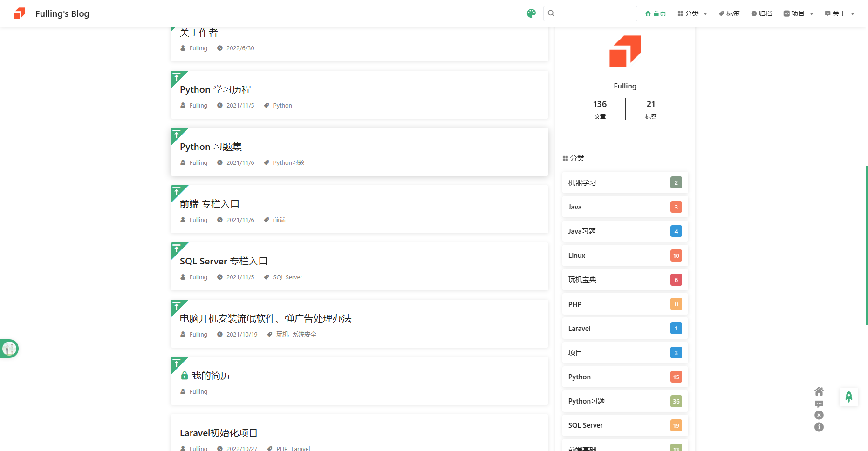868x451 pixels.
Task: Click the SQL Server tag under the SQL Server 专栏入口 article
Action: [287, 277]
